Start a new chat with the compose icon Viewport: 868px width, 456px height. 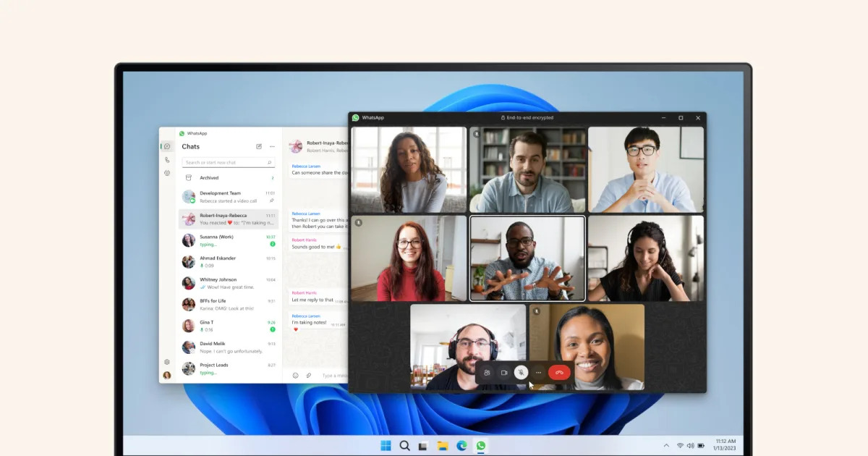pos(258,146)
